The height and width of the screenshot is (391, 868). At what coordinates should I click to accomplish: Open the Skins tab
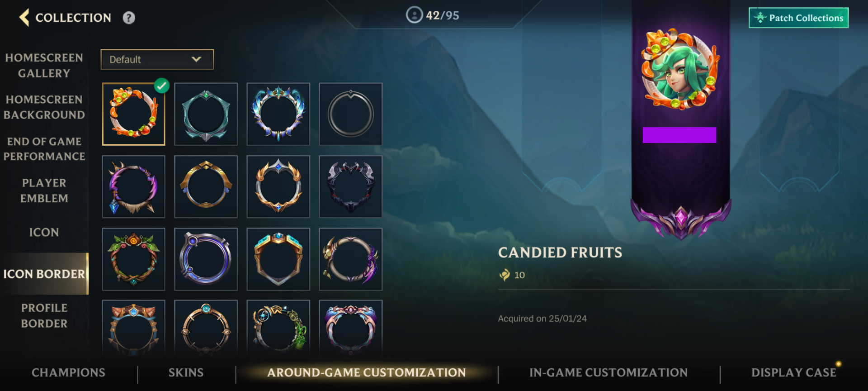pos(186,372)
